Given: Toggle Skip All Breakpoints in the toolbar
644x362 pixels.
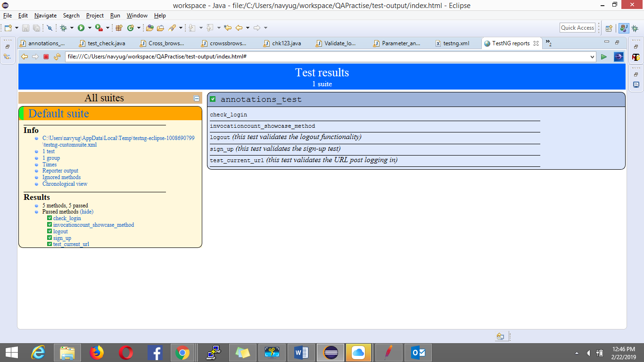Looking at the screenshot, I should 49,28.
